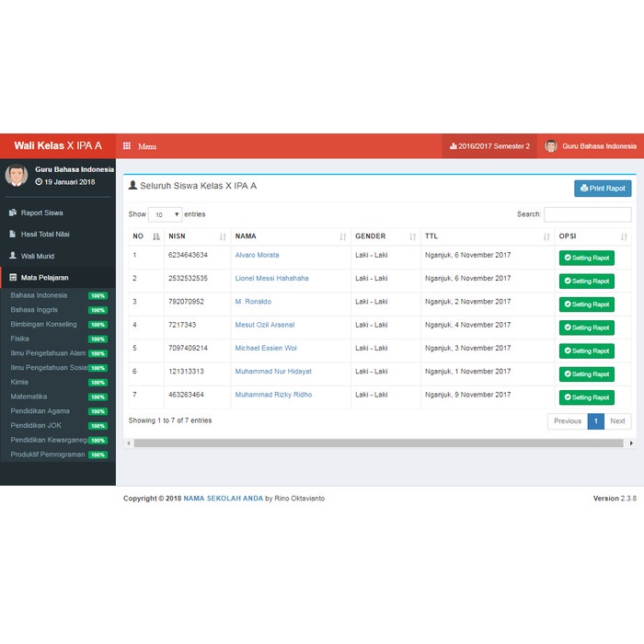
Task: Open student link Lionel Messi Hahahaha
Action: [271, 278]
